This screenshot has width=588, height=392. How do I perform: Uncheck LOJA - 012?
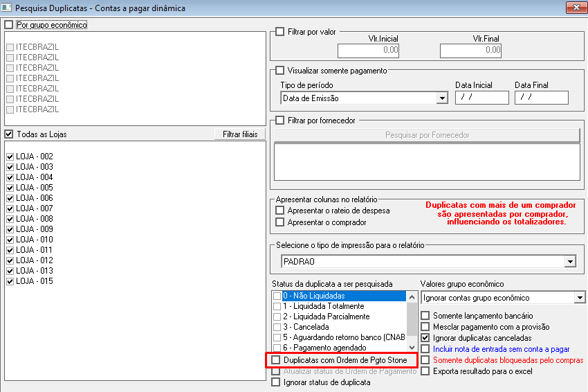coord(10,260)
